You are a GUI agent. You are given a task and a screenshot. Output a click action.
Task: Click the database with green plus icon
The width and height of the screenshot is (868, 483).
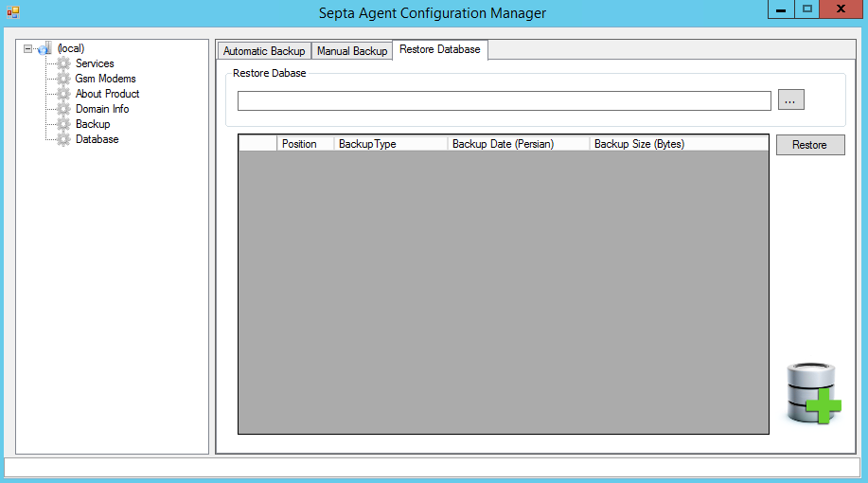pos(814,393)
